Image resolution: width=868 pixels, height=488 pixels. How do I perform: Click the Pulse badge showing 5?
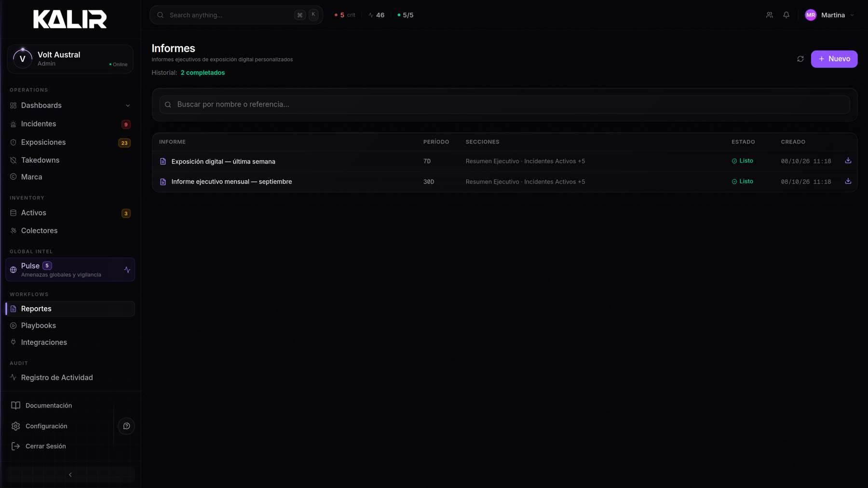(47, 266)
